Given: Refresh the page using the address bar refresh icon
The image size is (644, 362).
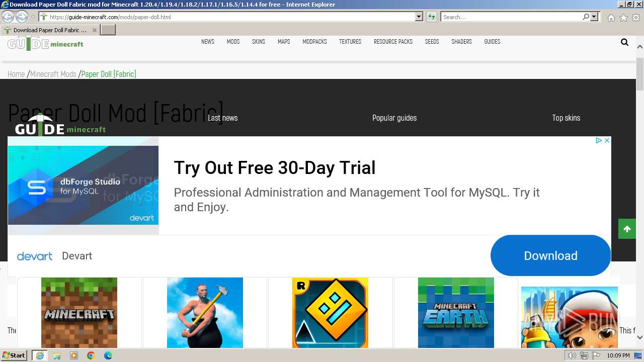Looking at the screenshot, I should [x=431, y=17].
